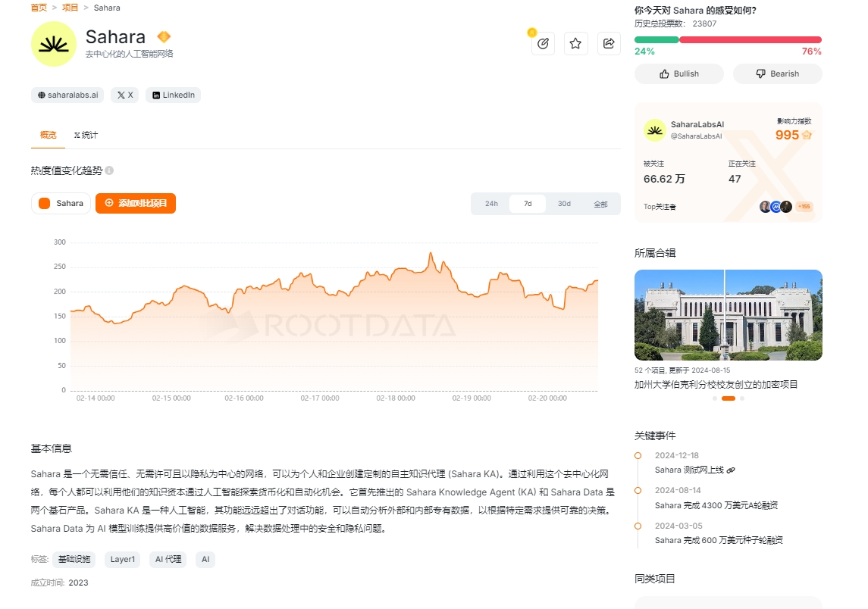Viewport: 868px width, 609px height.
Task: Click the 47 following count
Action: point(735,179)
